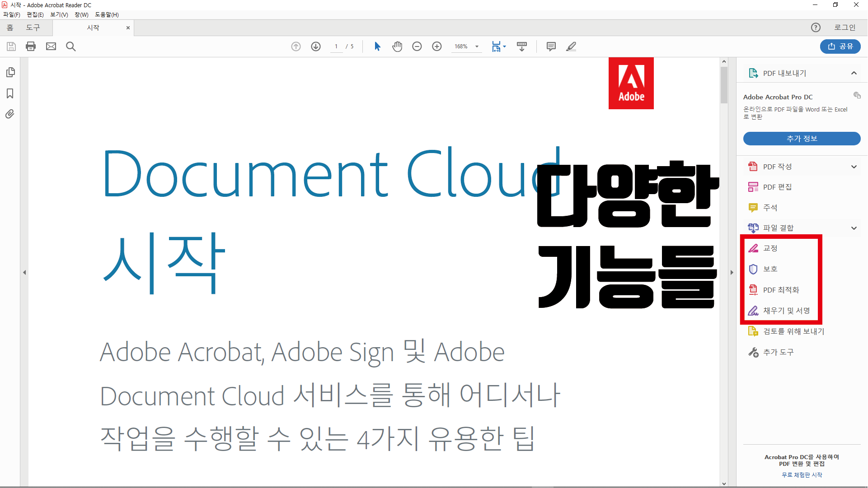Click the 추가 정보 button

[802, 139]
